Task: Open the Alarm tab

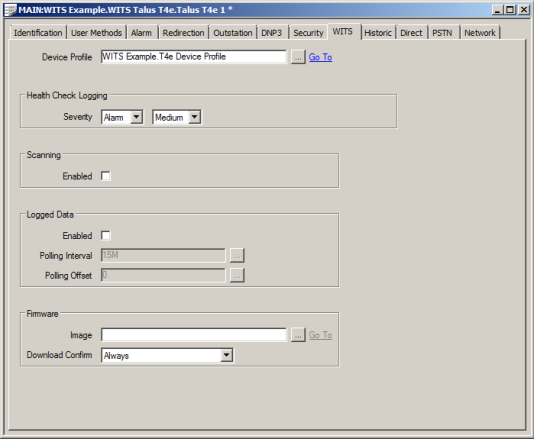Action: (x=141, y=33)
